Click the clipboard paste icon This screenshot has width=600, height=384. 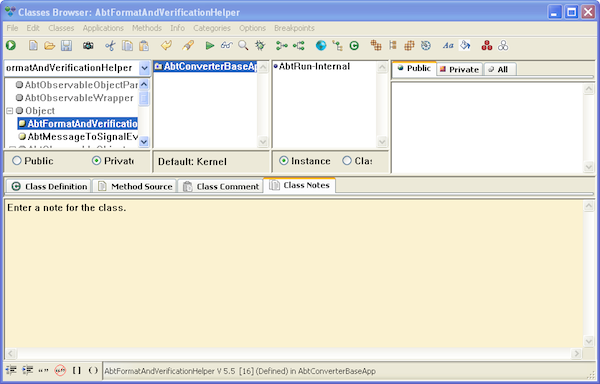[144, 46]
